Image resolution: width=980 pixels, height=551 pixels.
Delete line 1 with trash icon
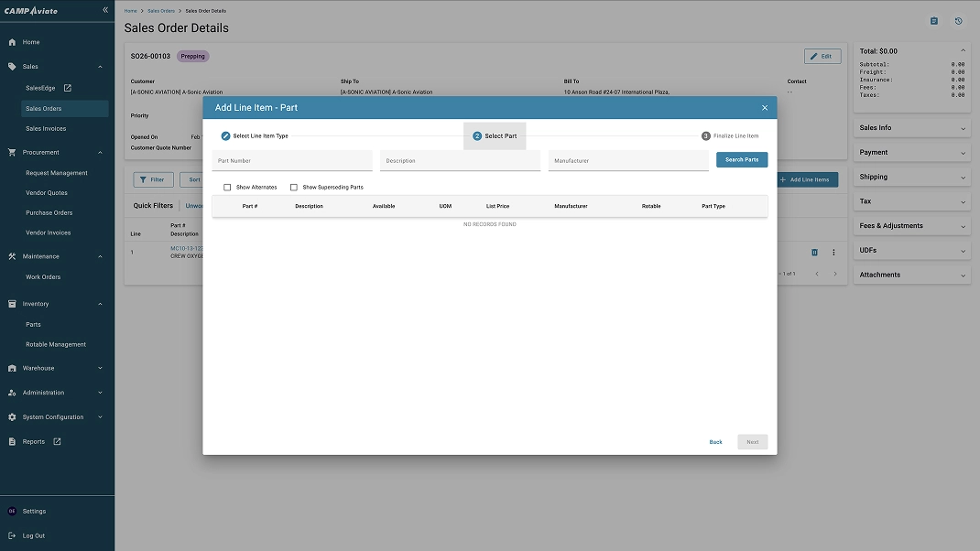coord(814,253)
